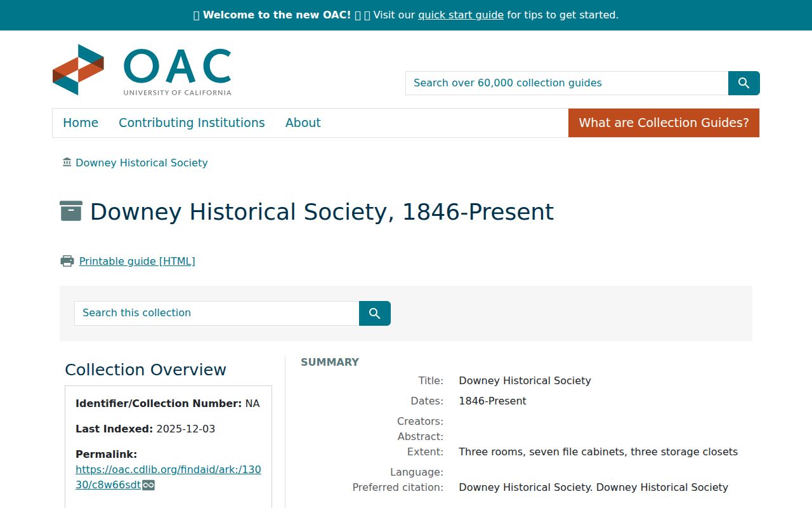Open Downey Historical Society breadcrumb link
Viewport: 812px width, 508px height.
pyautogui.click(x=141, y=163)
